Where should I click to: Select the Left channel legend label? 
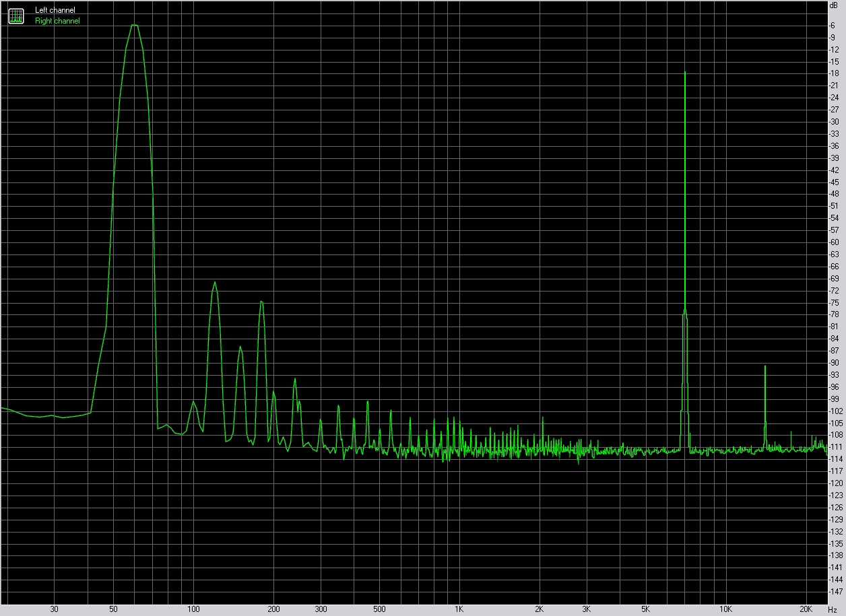[55, 11]
